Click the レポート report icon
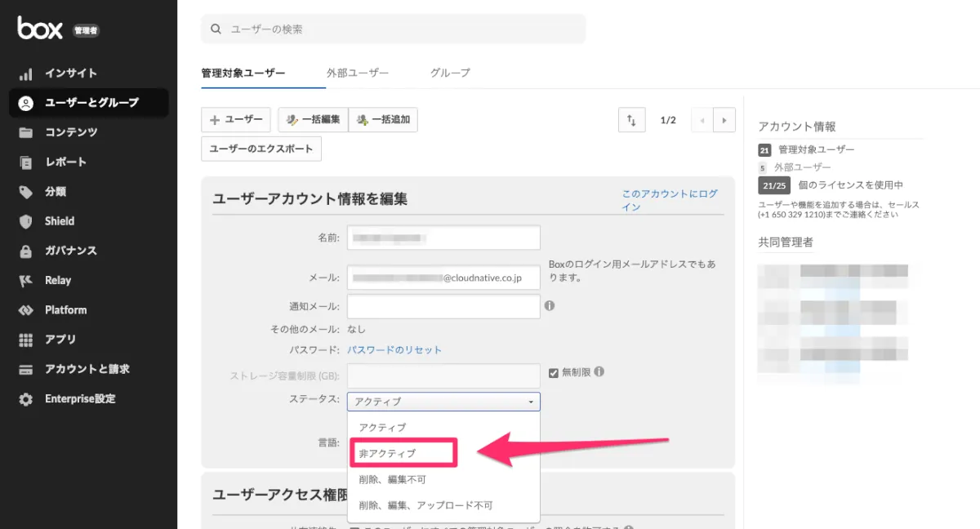The height and width of the screenshot is (529, 980). click(x=26, y=162)
